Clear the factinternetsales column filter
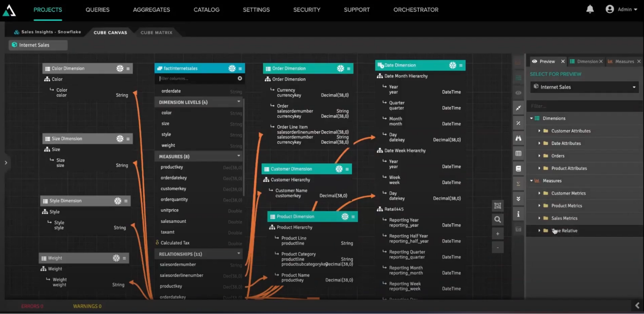Viewport: 644px width, 314px height. (x=240, y=79)
